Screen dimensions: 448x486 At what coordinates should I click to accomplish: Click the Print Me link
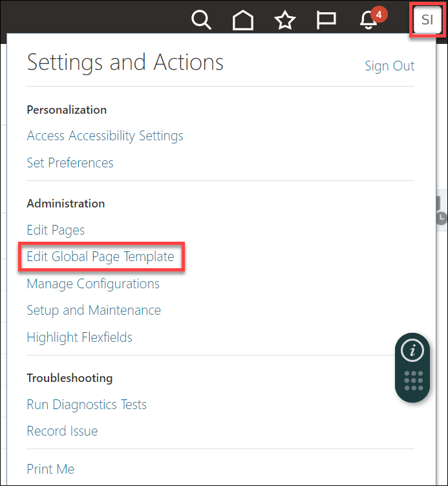pos(50,469)
